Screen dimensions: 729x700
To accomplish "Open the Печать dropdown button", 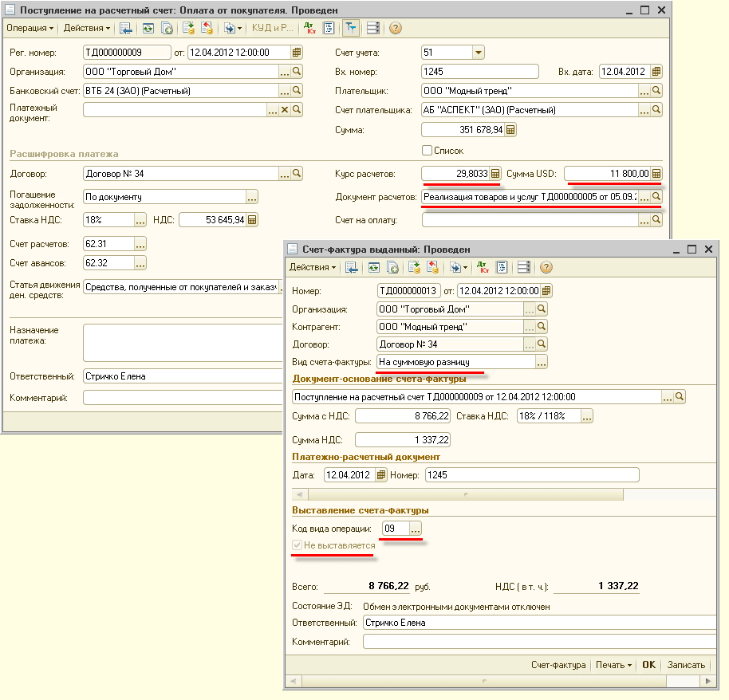I will point(613,665).
